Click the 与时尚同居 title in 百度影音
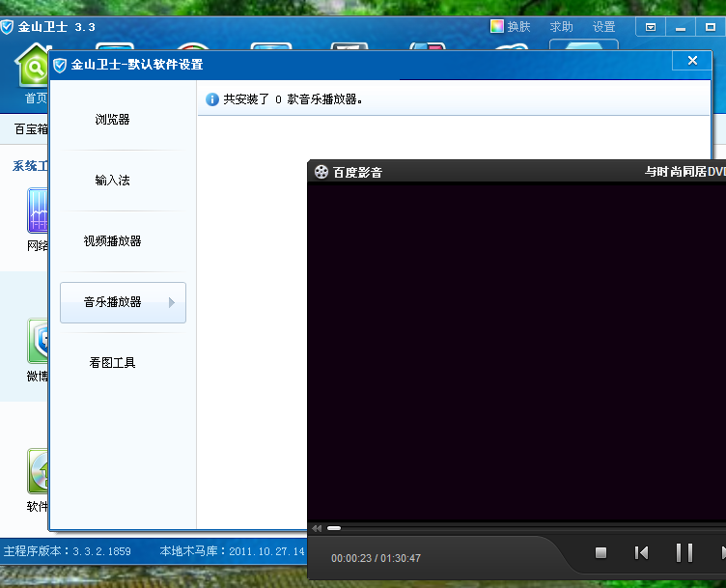This screenshot has height=588, width=726. point(685,171)
